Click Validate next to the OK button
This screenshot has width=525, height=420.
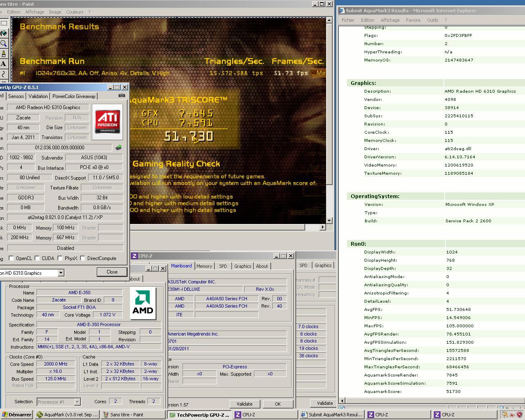point(244,404)
